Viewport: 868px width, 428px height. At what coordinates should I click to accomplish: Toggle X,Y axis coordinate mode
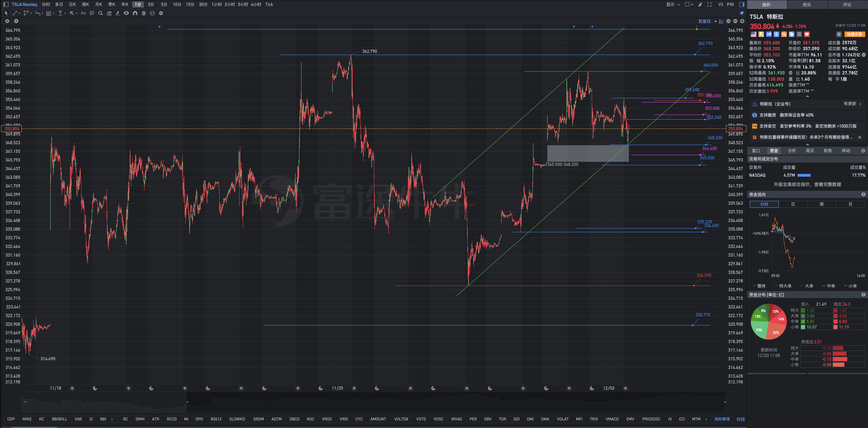point(721,21)
